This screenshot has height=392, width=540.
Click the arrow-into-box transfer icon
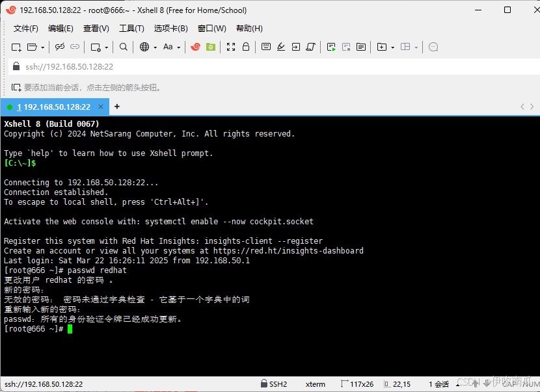[296, 47]
